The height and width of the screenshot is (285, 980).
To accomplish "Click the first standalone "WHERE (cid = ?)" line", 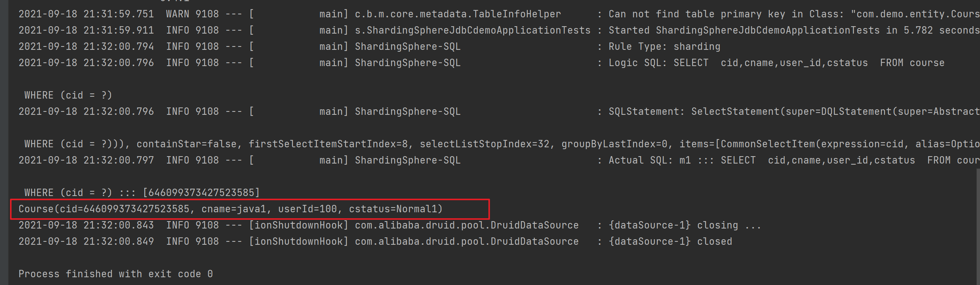I will tap(69, 95).
